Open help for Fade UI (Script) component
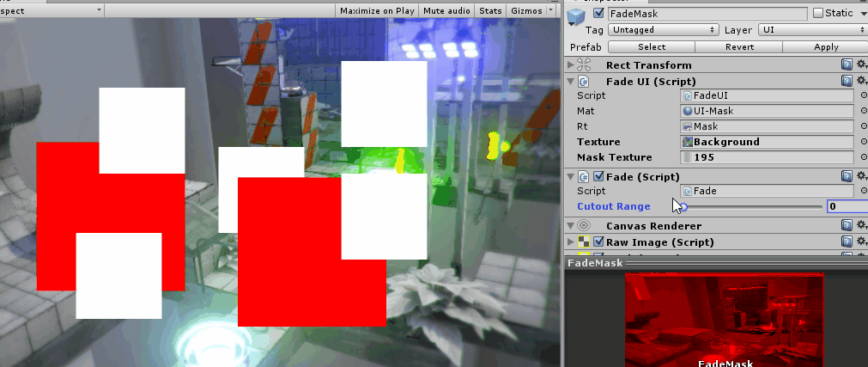Image resolution: width=868 pixels, height=367 pixels. pyautogui.click(x=847, y=82)
